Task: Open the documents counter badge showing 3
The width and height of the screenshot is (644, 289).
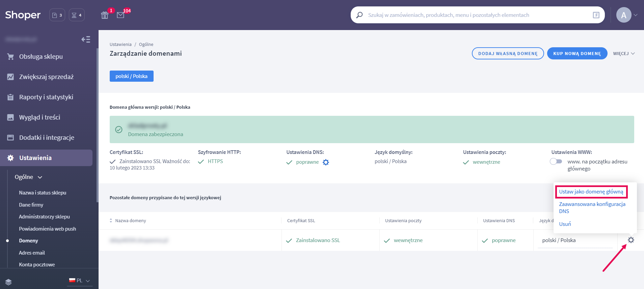Action: (x=57, y=15)
